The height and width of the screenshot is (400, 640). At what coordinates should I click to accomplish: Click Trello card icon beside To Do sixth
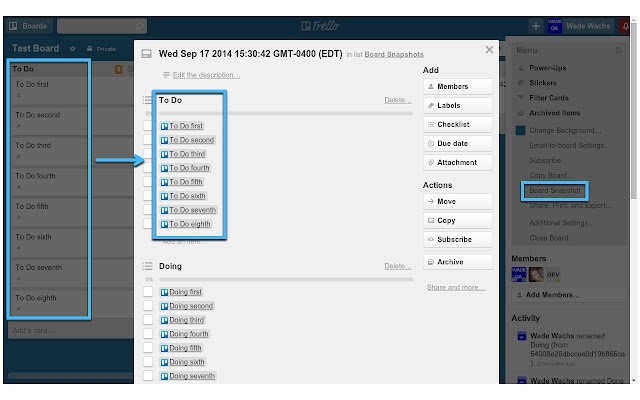(164, 196)
